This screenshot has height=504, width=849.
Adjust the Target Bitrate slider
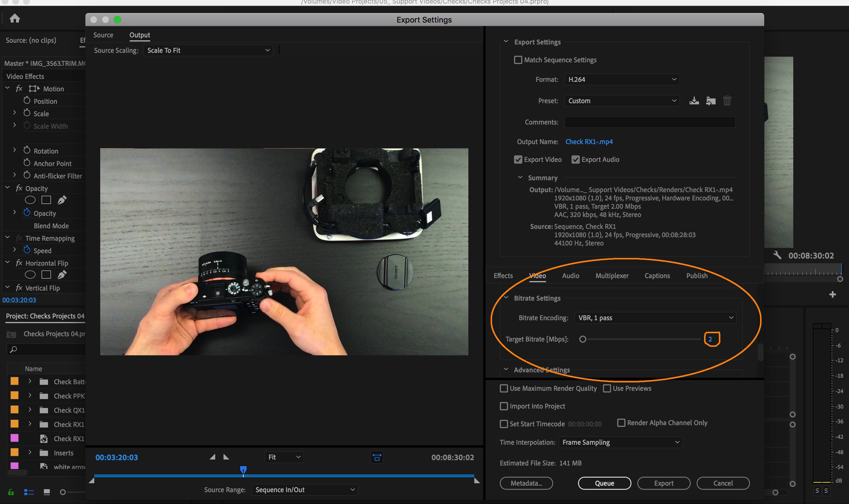pos(583,339)
